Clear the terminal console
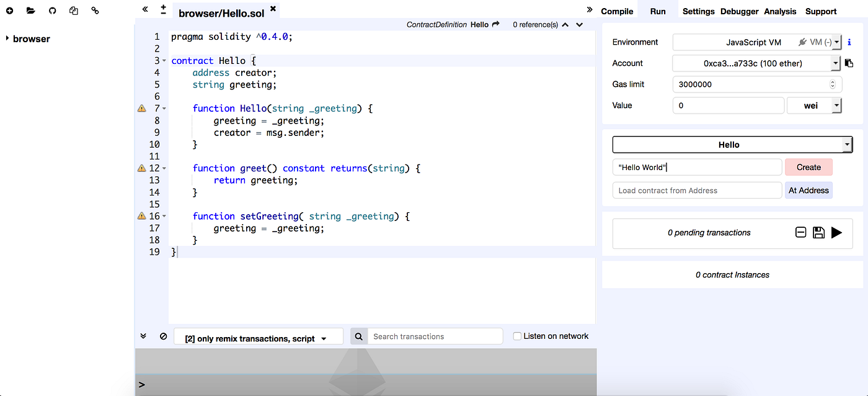Viewport: 868px width, 396px height. (163, 336)
